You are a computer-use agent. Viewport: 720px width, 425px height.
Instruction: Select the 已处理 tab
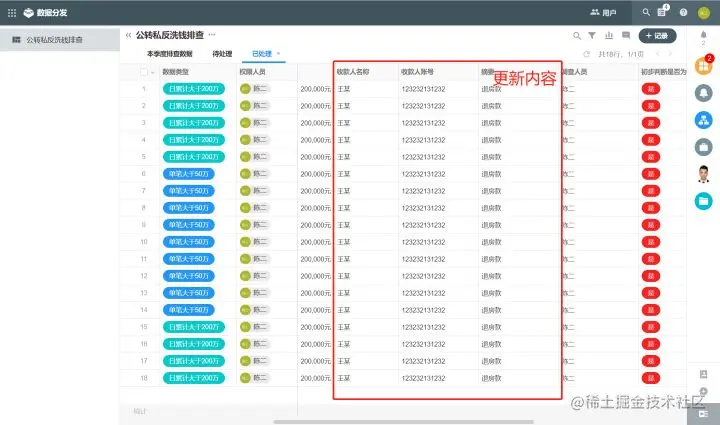click(262, 54)
